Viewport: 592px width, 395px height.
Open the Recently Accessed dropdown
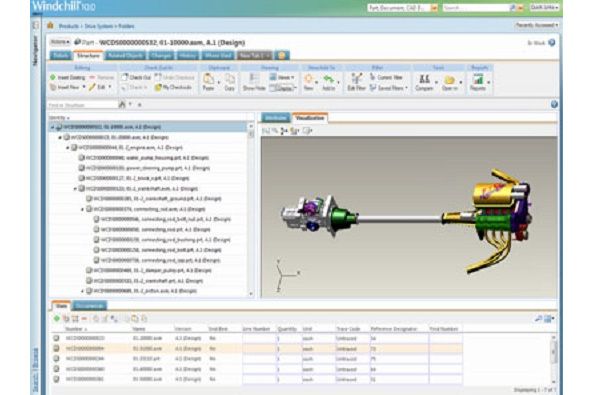(536, 25)
